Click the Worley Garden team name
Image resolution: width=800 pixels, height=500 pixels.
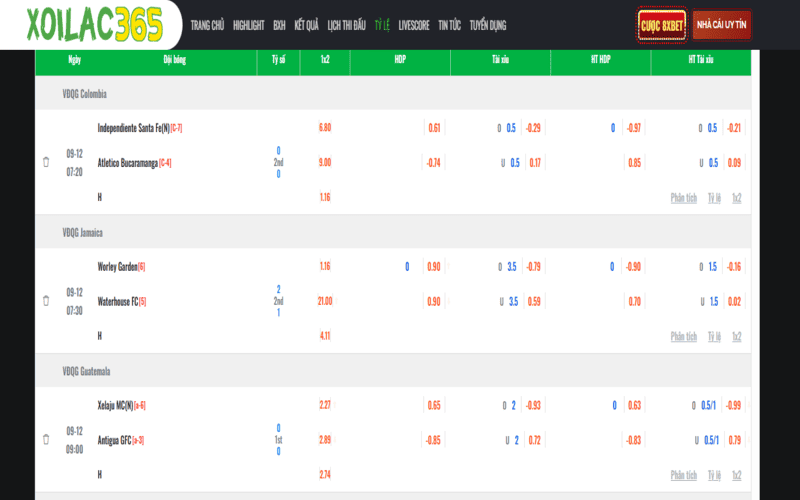(118, 267)
